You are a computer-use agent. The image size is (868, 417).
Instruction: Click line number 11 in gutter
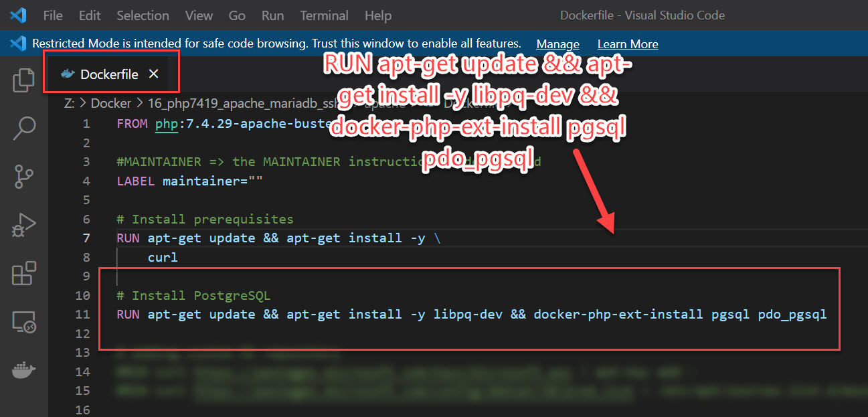click(x=82, y=315)
